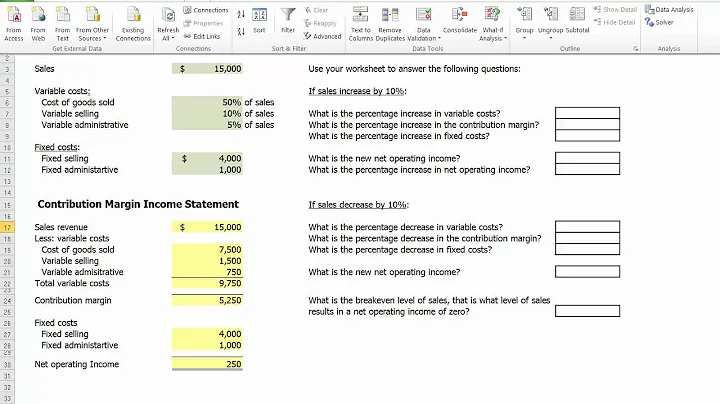Image resolution: width=720 pixels, height=404 pixels.
Task: Click the breakeven level of sales answer box
Action: (x=587, y=311)
